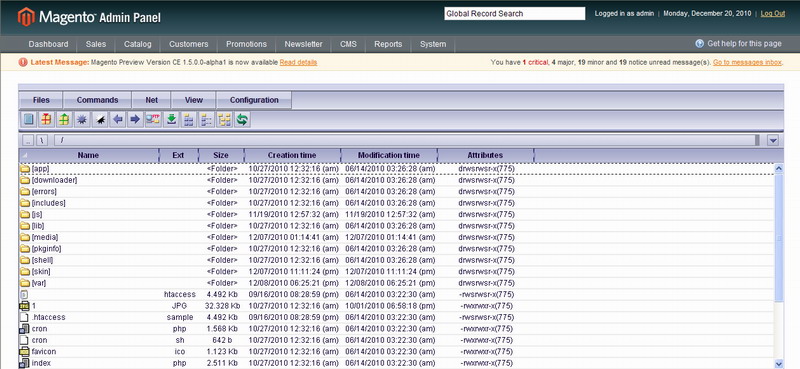Select the [var] folder row
The image size is (800, 369).
(x=396, y=283)
